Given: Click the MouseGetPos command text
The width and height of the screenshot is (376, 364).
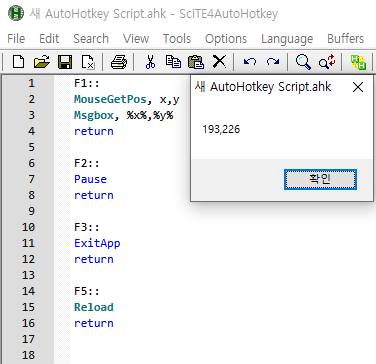Looking at the screenshot, I should pyautogui.click(x=110, y=99).
